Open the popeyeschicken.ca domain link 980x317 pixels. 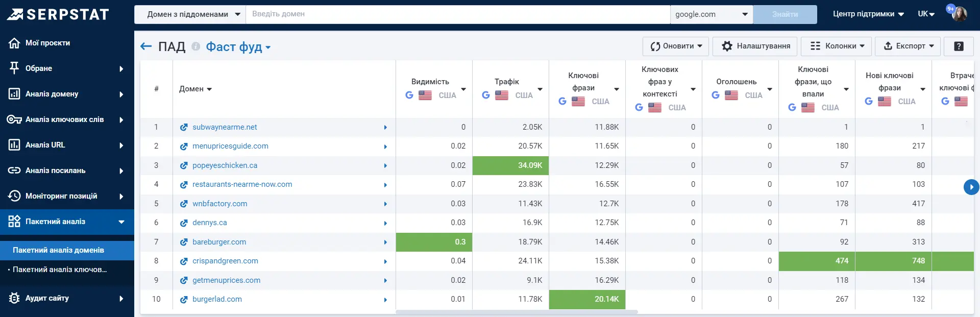225,165
